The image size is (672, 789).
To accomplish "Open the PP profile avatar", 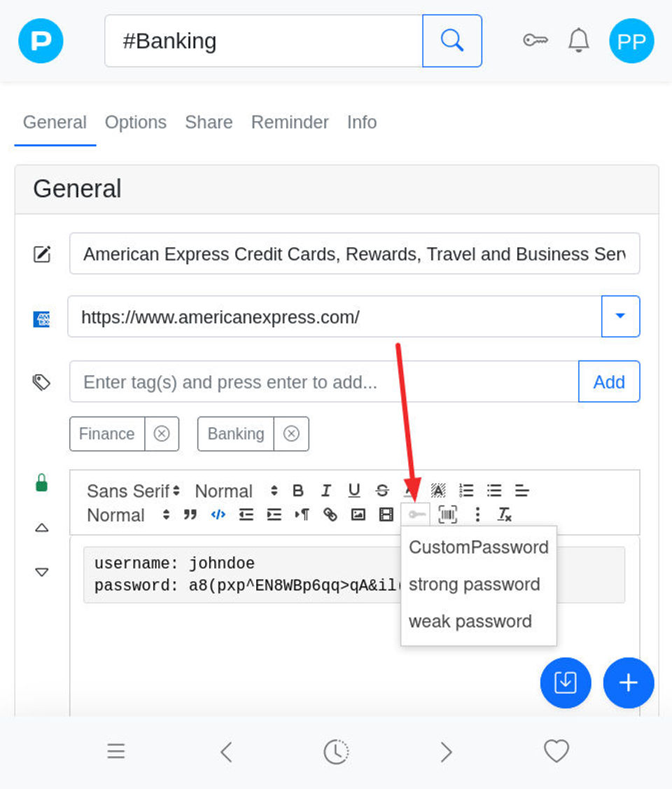I will point(631,41).
